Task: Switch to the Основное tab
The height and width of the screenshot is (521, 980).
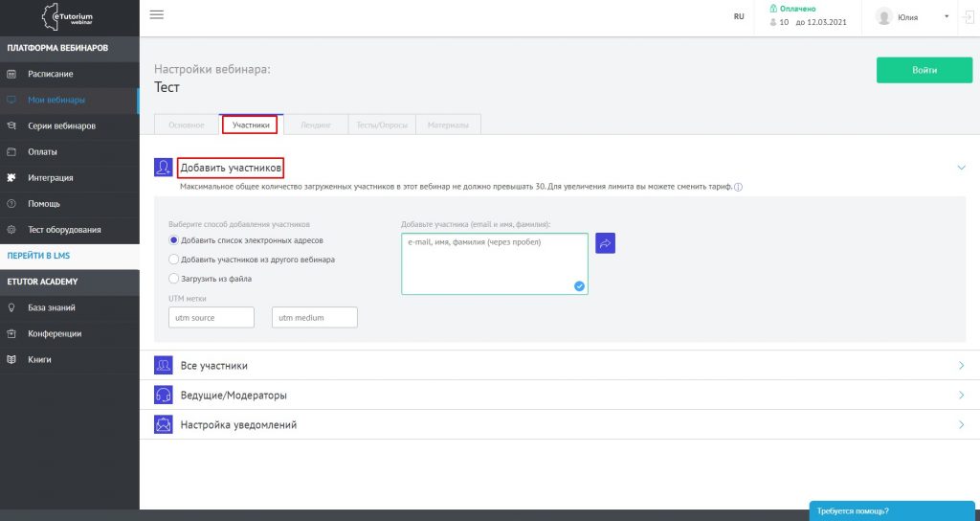Action: coord(186,125)
